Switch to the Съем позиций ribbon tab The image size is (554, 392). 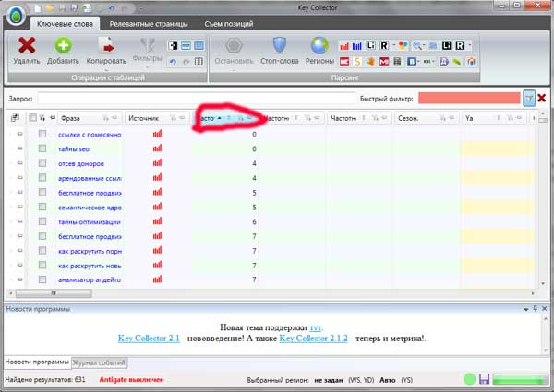pos(229,24)
